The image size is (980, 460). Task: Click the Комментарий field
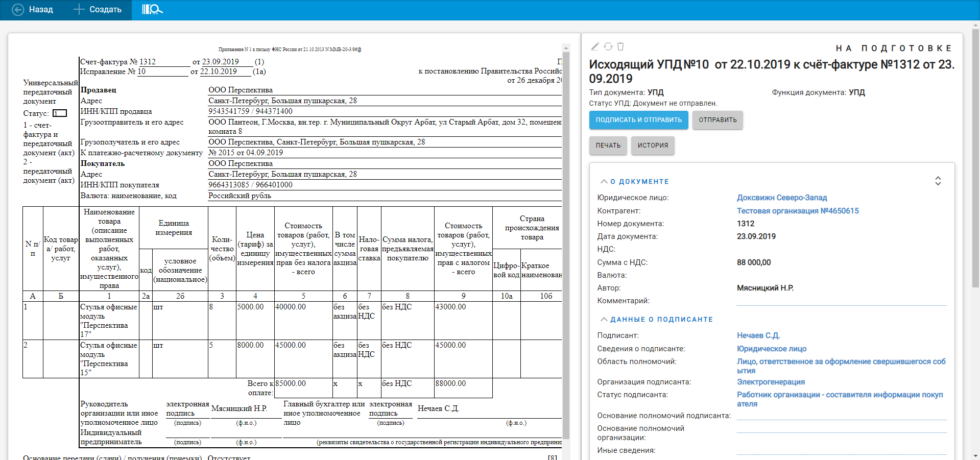point(842,301)
